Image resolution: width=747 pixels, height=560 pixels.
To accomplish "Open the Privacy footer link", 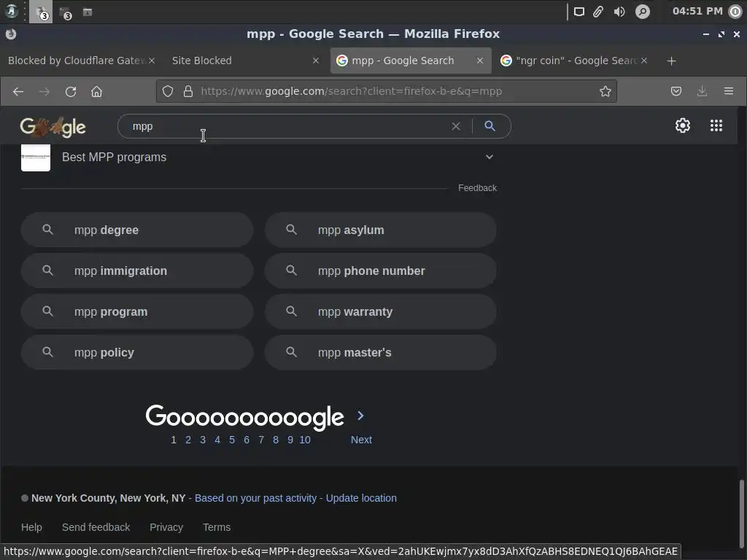I will click(x=166, y=527).
